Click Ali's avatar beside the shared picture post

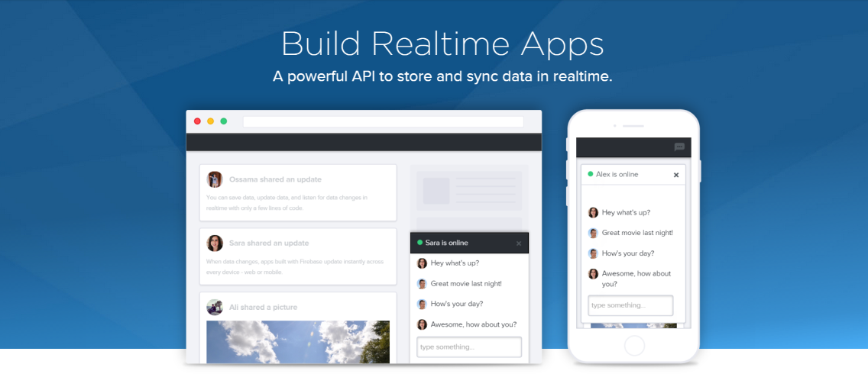click(215, 307)
